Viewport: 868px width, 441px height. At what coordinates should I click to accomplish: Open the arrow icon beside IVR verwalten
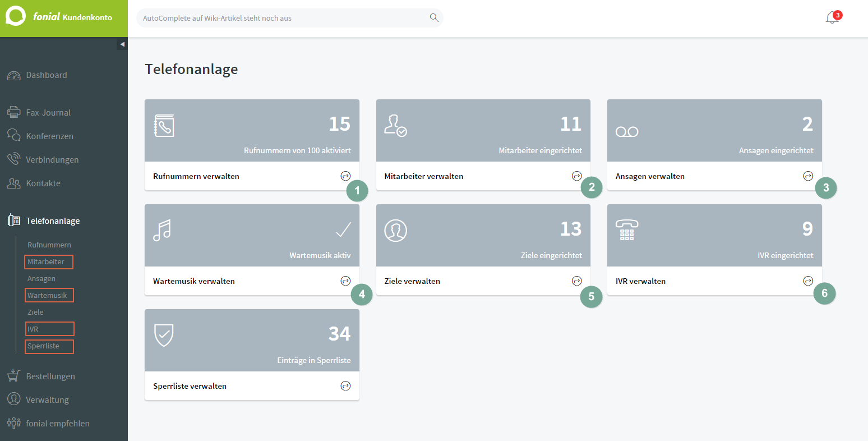point(807,281)
